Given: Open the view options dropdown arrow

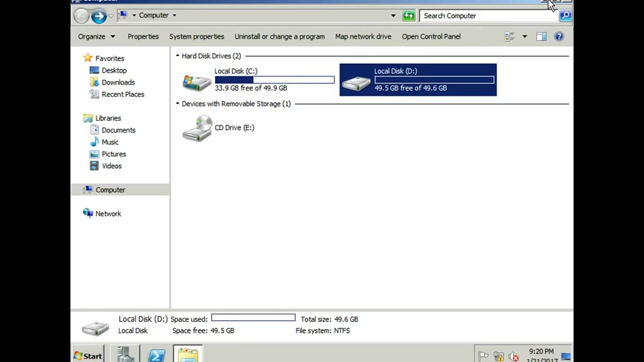Looking at the screenshot, I should pos(524,36).
